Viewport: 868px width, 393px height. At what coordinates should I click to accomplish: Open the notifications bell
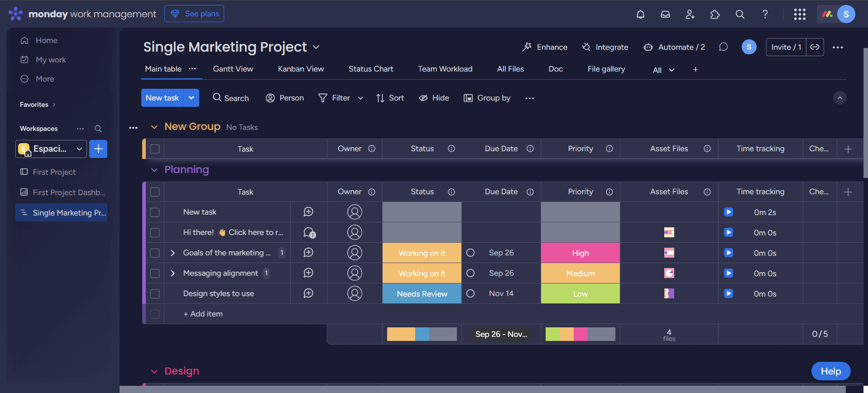[x=640, y=14]
